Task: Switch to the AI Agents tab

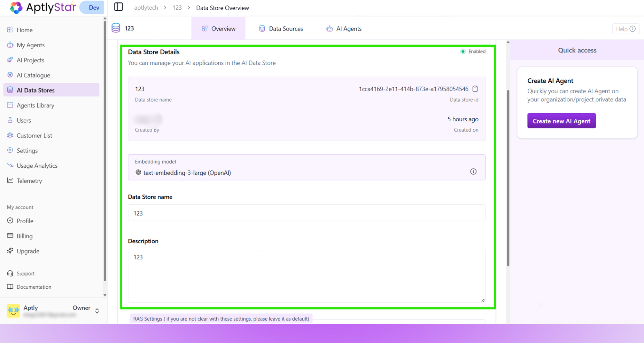Action: pyautogui.click(x=344, y=28)
